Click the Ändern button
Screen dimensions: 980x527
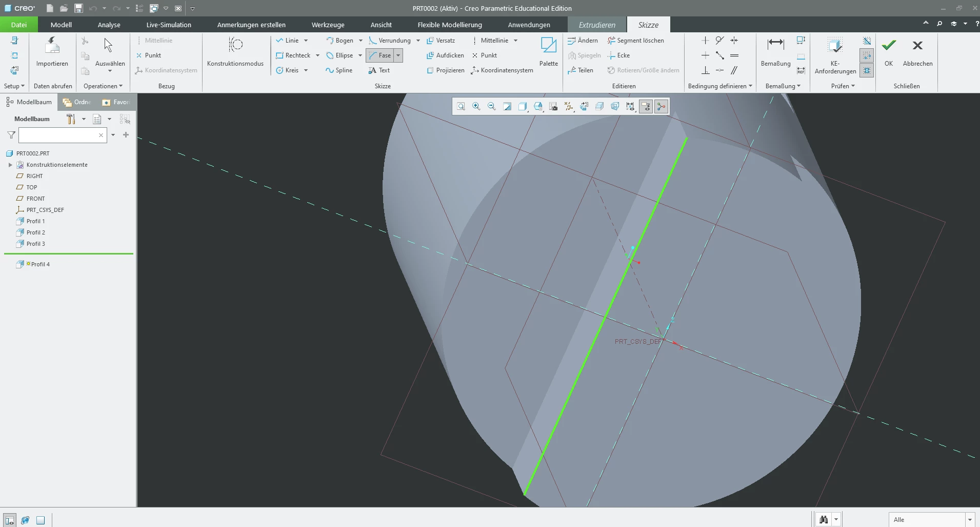point(583,41)
